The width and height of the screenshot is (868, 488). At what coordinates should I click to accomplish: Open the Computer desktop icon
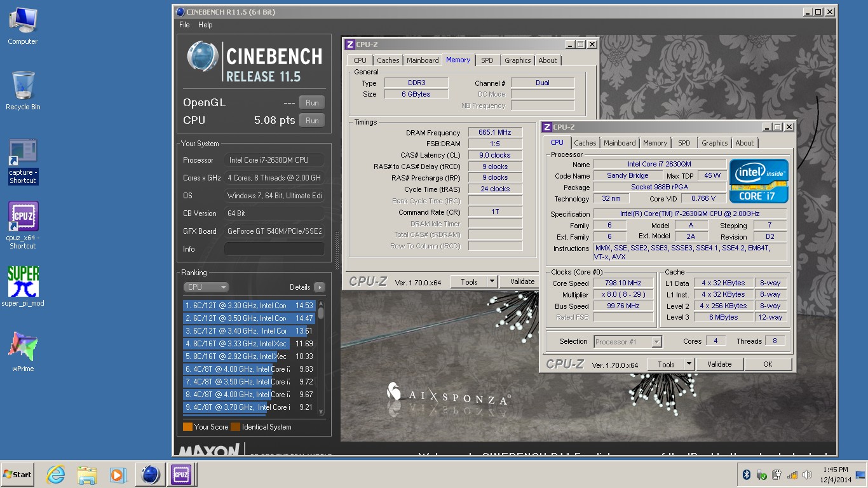(22, 27)
